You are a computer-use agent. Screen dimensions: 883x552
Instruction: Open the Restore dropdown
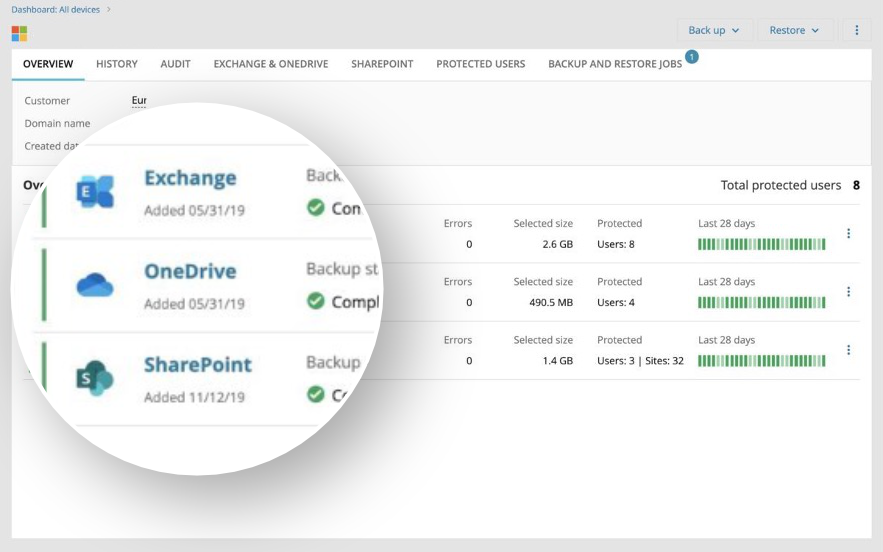[x=795, y=30]
